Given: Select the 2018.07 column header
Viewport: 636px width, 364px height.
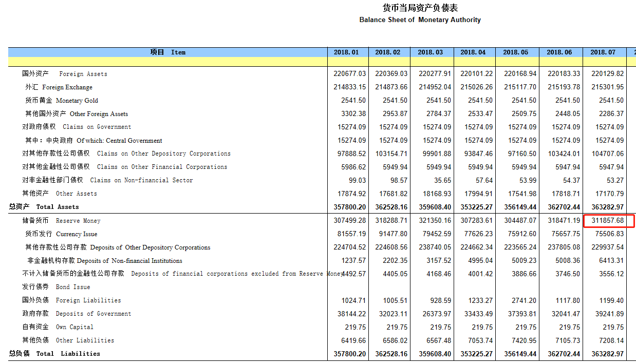Looking at the screenshot, I should [605, 52].
